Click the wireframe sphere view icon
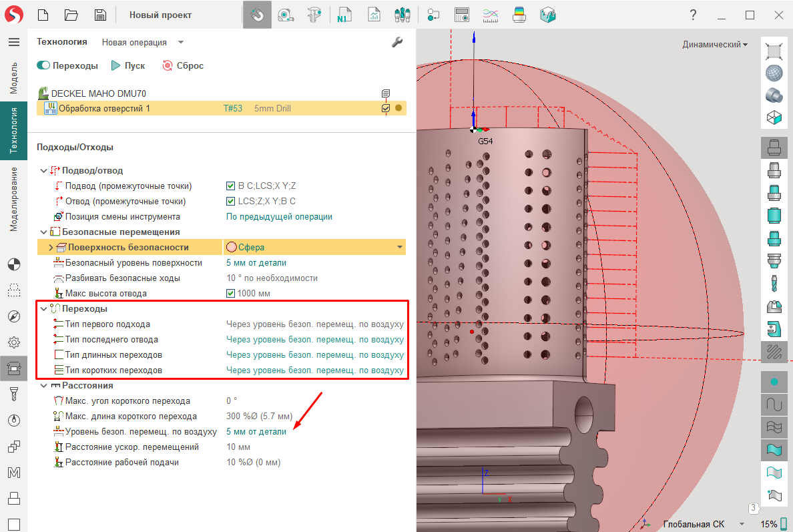793x532 pixels. point(774,73)
